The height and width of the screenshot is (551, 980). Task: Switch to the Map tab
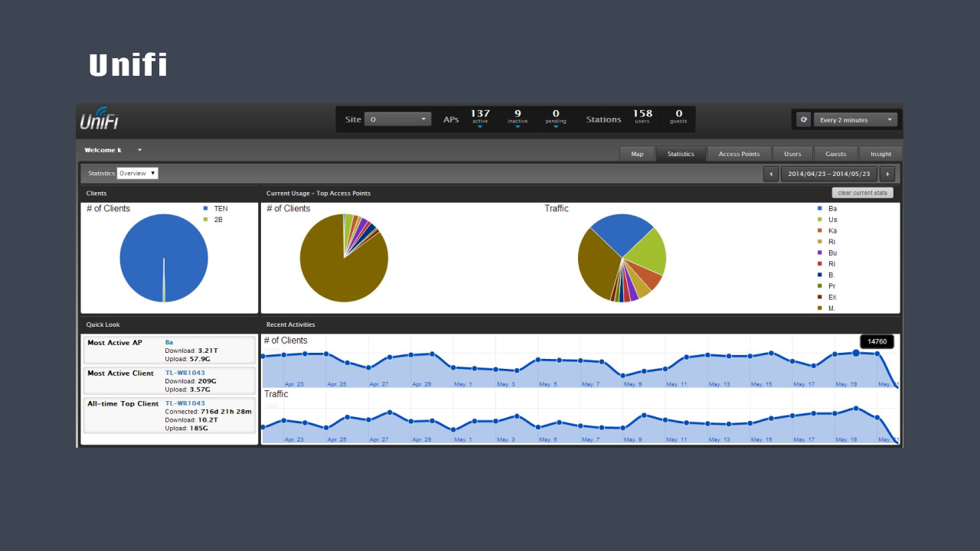tap(637, 154)
